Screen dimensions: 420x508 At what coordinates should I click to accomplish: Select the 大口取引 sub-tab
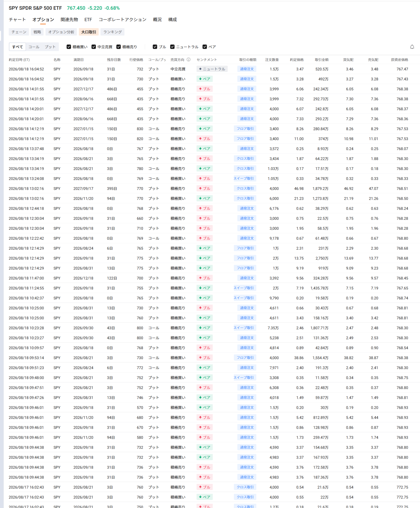click(89, 32)
